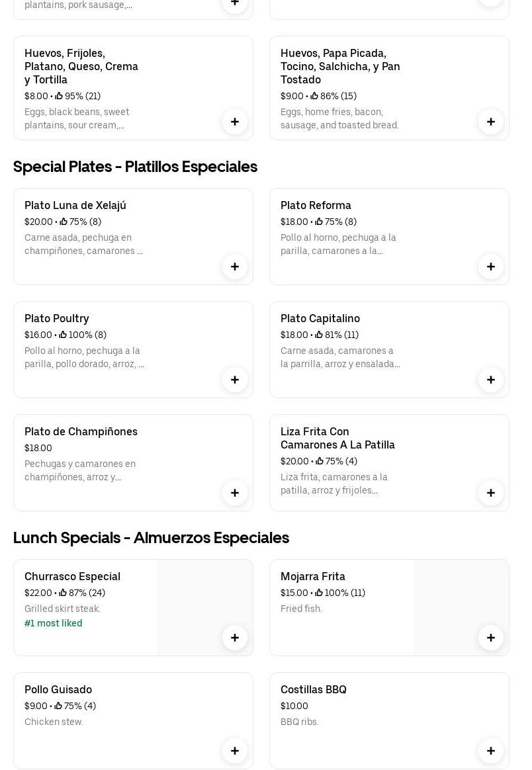Click the Costillas BBQ title
The width and height of the screenshot is (532, 770).
point(313,690)
